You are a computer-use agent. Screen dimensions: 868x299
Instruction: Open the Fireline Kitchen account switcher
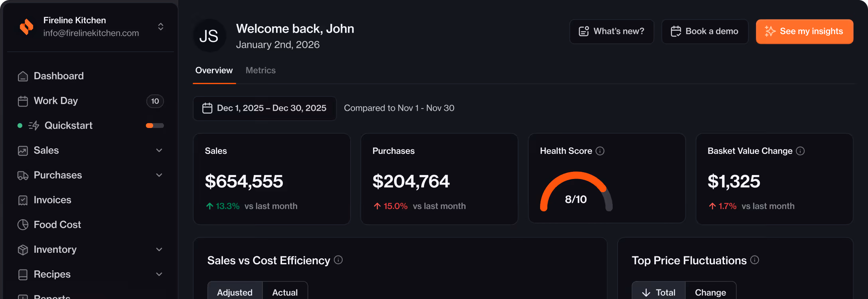(161, 27)
